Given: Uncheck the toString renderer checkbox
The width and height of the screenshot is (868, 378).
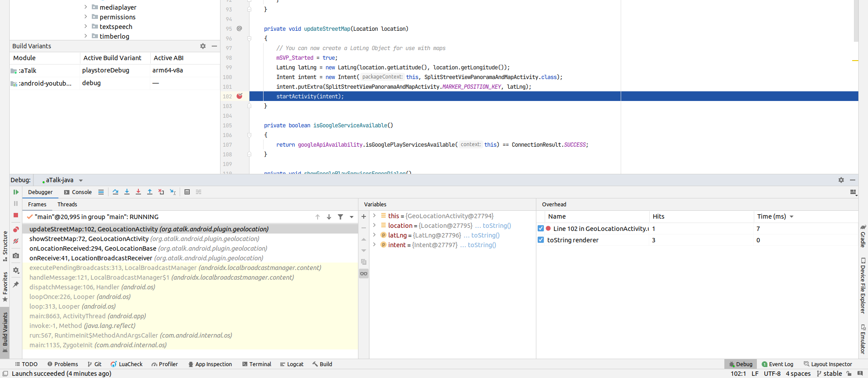Looking at the screenshot, I should point(541,240).
